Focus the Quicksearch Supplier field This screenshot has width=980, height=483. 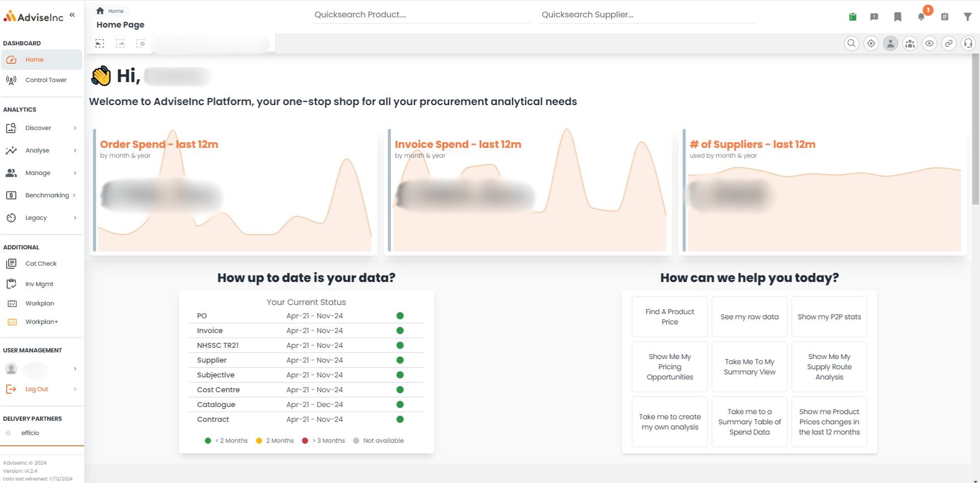(647, 15)
